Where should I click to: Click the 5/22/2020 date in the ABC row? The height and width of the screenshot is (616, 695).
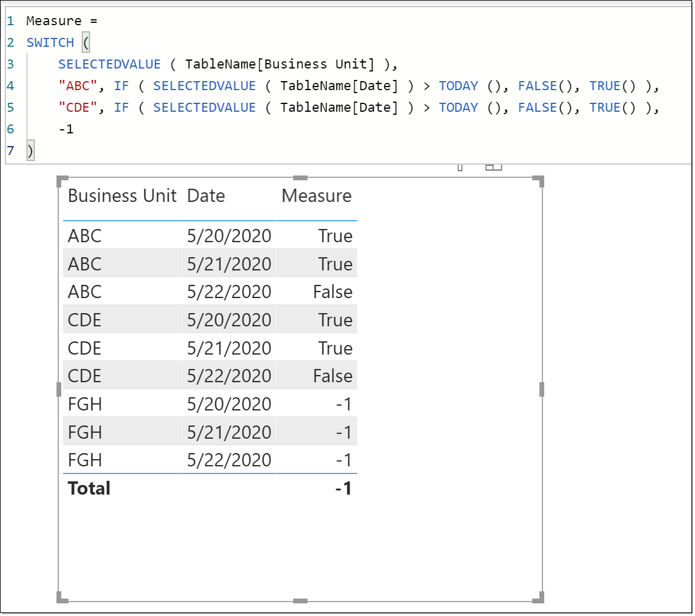(x=229, y=292)
